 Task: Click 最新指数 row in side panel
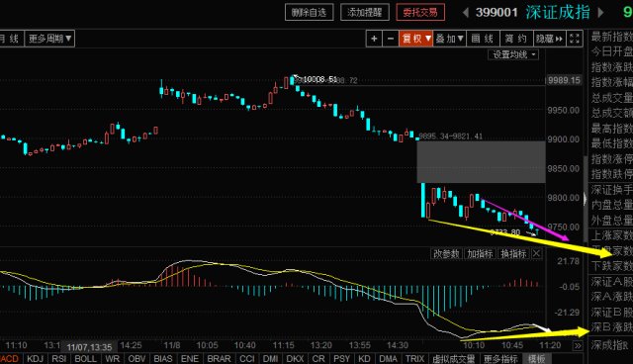tap(611, 37)
